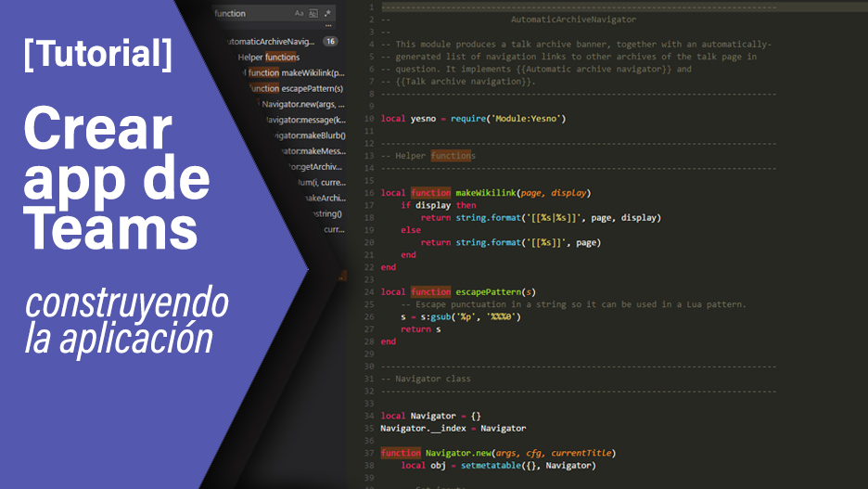Click the 'end' keyword on line 28
The height and width of the screenshot is (489, 868).
click(x=388, y=341)
